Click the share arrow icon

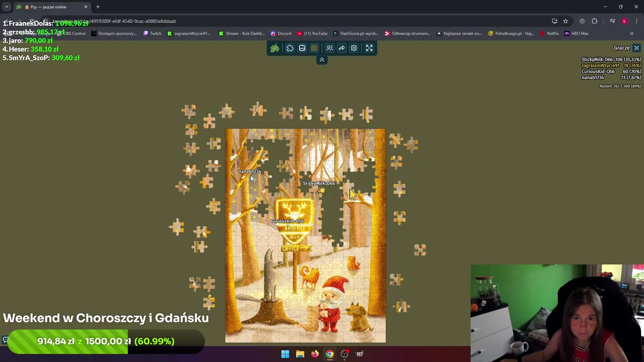342,48
